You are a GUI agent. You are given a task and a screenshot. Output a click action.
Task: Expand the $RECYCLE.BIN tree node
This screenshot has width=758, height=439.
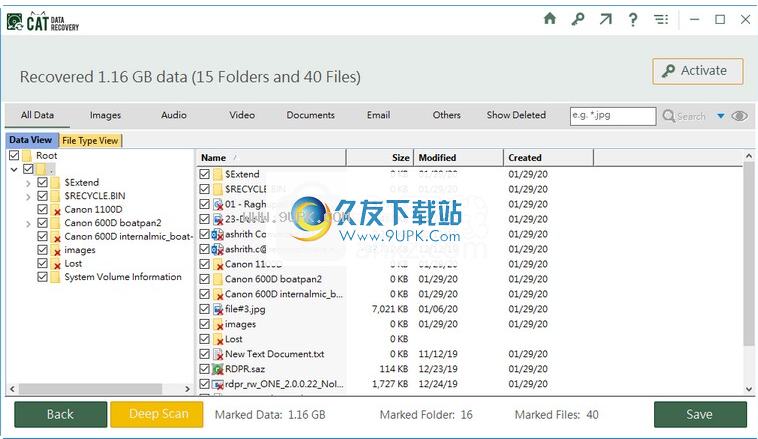click(28, 197)
